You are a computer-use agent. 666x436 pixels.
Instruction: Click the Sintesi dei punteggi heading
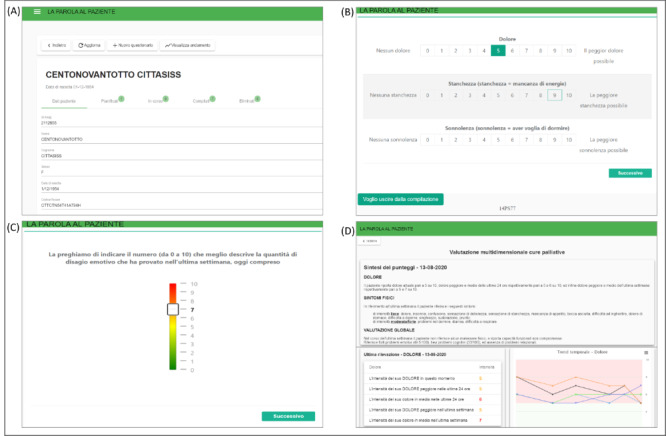click(405, 268)
